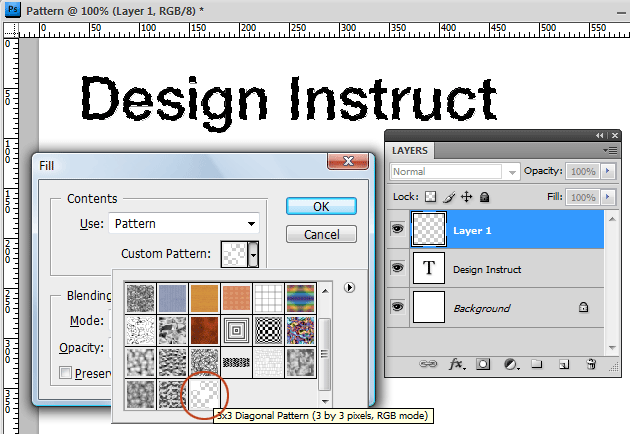Choose the gray noise pattern swatch

coord(141,298)
